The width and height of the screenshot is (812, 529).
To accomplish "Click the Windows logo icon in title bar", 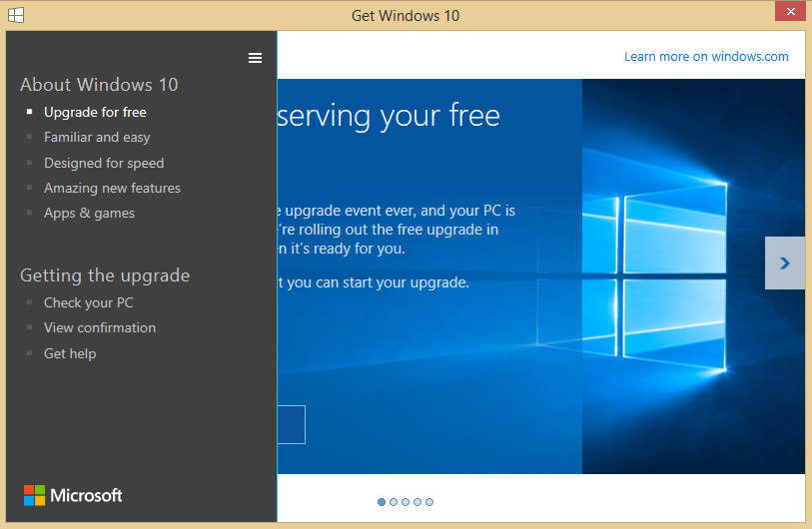I will [x=16, y=15].
